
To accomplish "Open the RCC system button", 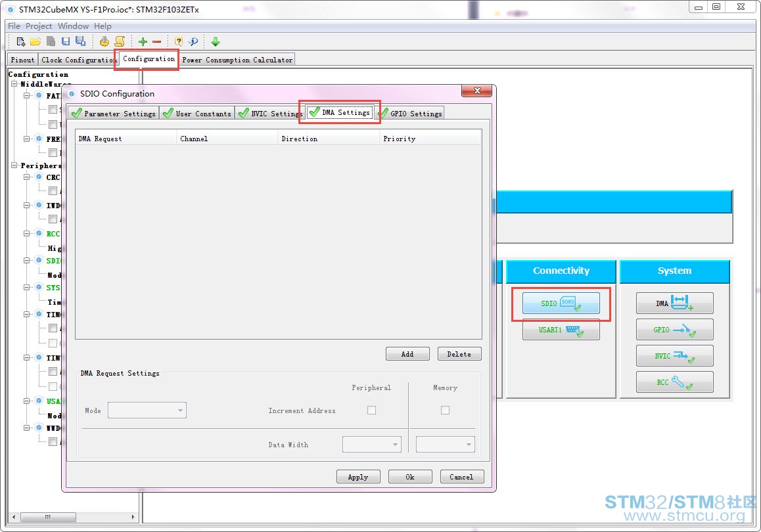I will (675, 382).
